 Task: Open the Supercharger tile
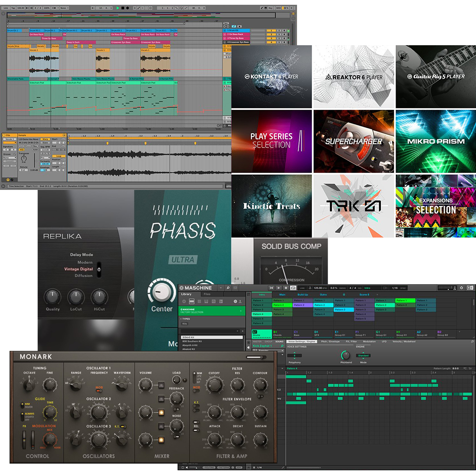point(354,141)
